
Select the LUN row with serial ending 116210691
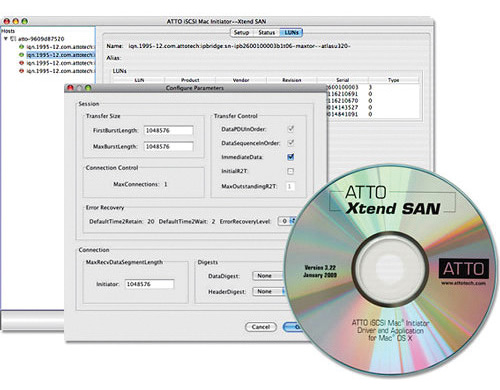point(373,94)
